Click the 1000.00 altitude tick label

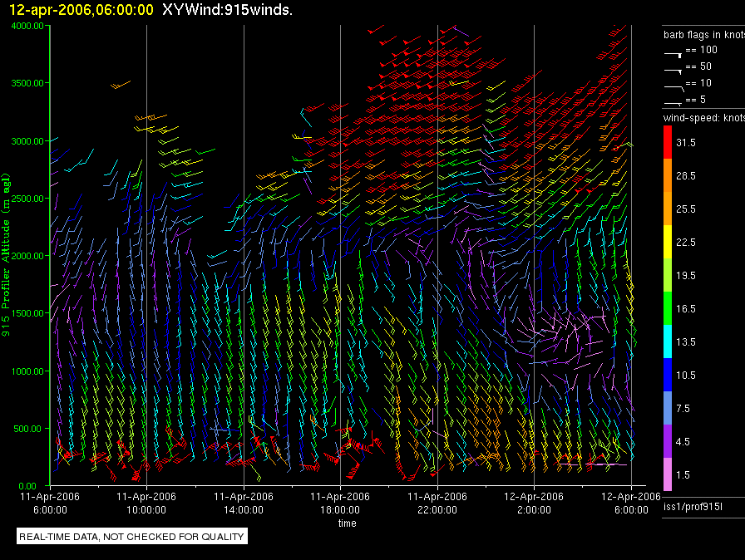(x=27, y=371)
